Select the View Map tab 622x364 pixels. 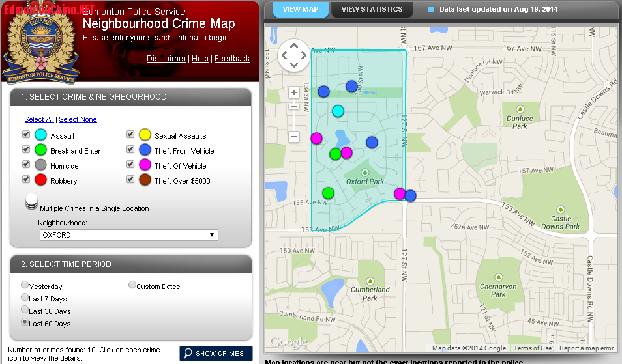click(301, 10)
